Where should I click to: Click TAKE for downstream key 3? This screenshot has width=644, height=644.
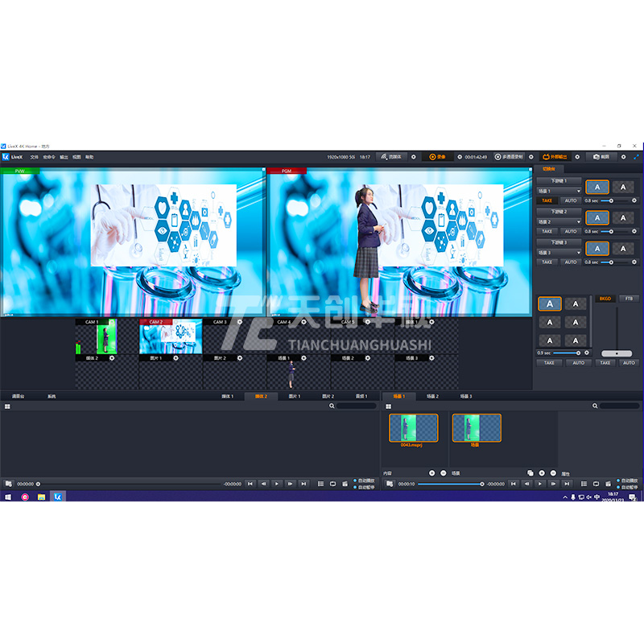pyautogui.click(x=547, y=262)
